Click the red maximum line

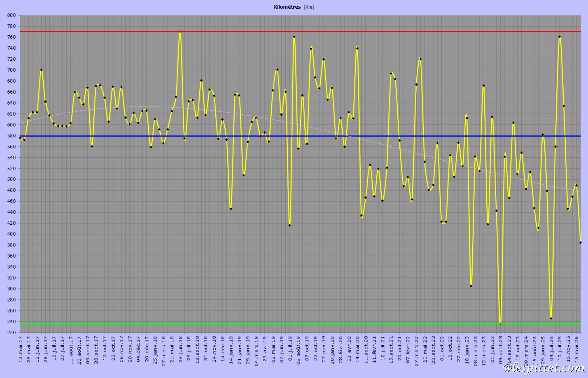click(x=300, y=32)
